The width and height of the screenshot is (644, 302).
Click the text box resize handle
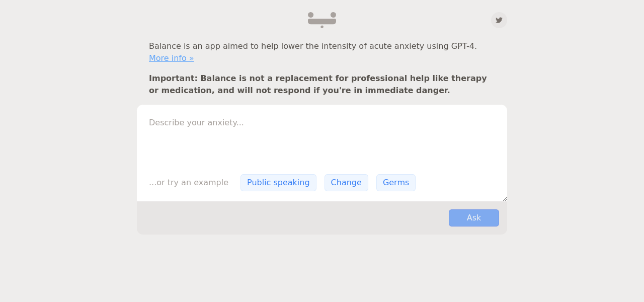point(505,199)
